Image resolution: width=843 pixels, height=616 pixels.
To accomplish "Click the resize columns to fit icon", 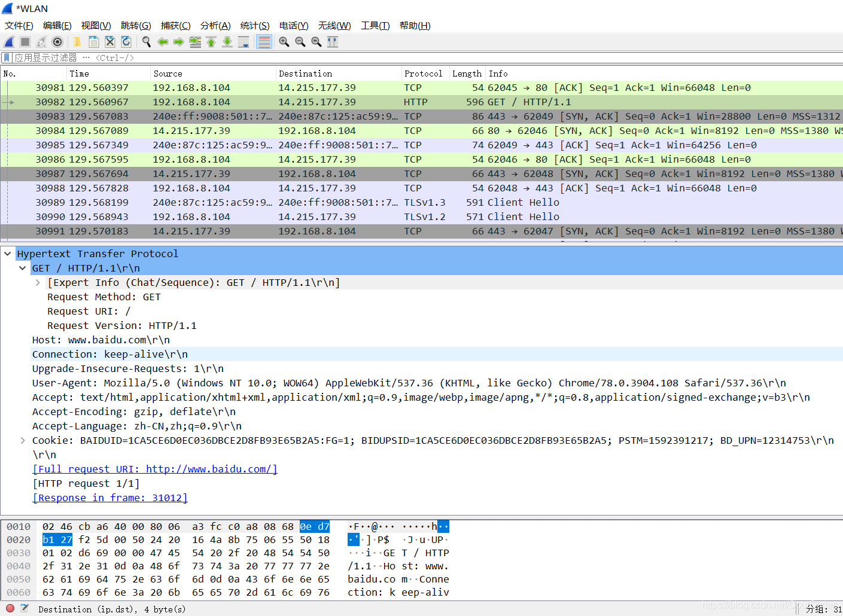I will pyautogui.click(x=333, y=42).
